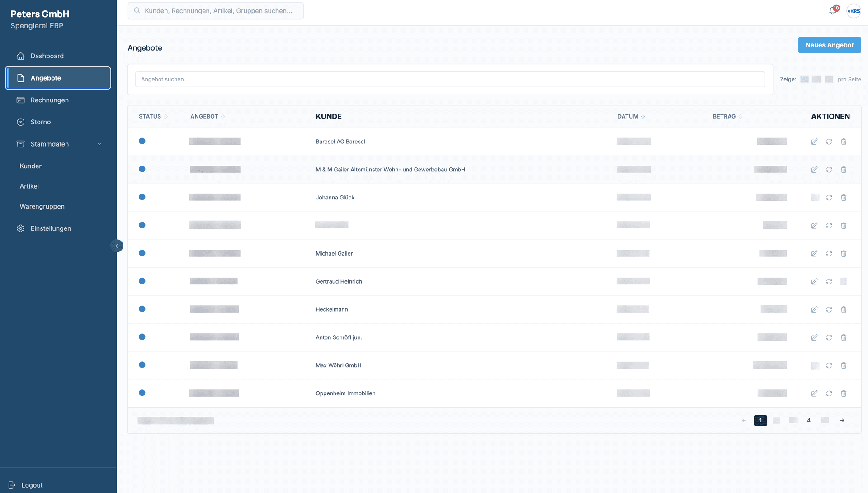This screenshot has height=493, width=868.
Task: Sort table by Datum column
Action: click(x=631, y=117)
